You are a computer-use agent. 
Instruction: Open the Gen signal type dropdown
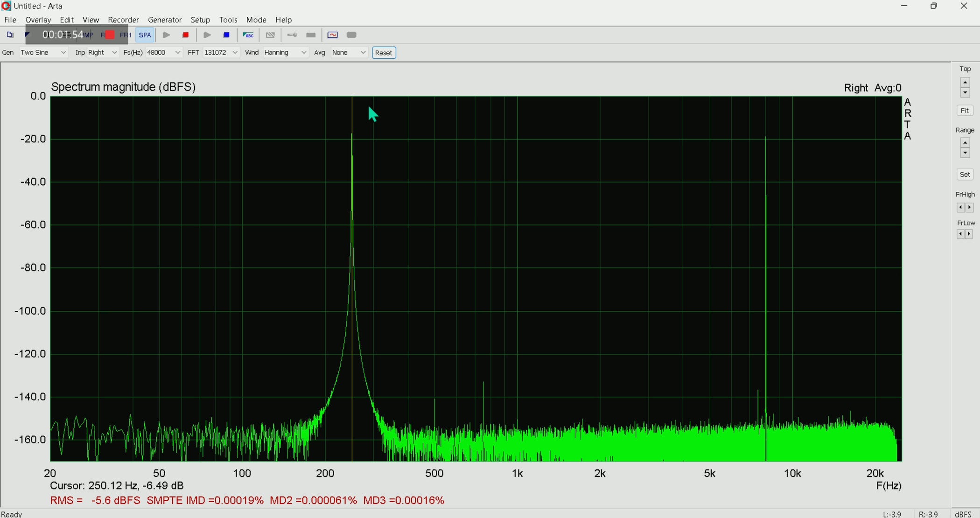pyautogui.click(x=43, y=52)
